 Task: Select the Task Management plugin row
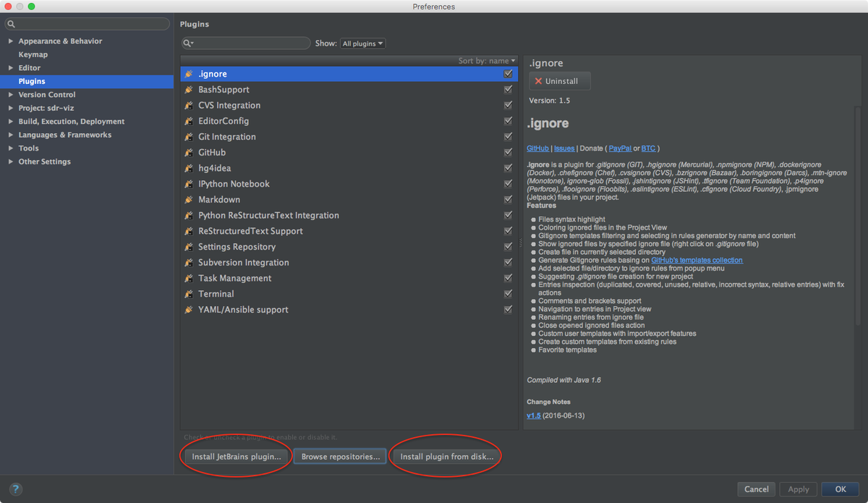point(349,279)
